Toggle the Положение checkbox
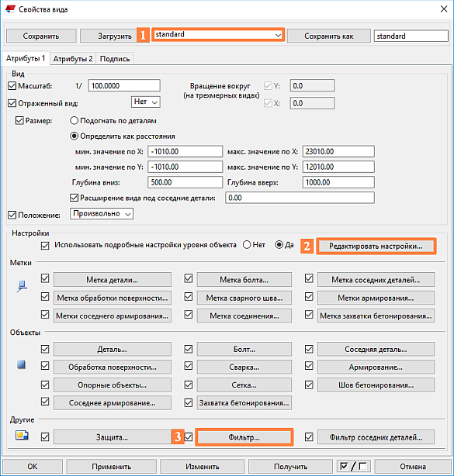The image size is (454, 476). pyautogui.click(x=12, y=215)
